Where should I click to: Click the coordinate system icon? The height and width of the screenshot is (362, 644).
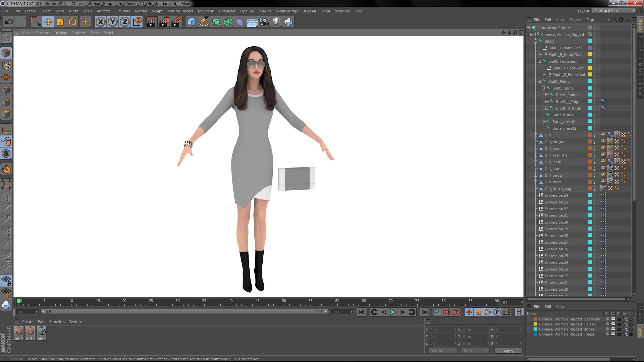[137, 22]
